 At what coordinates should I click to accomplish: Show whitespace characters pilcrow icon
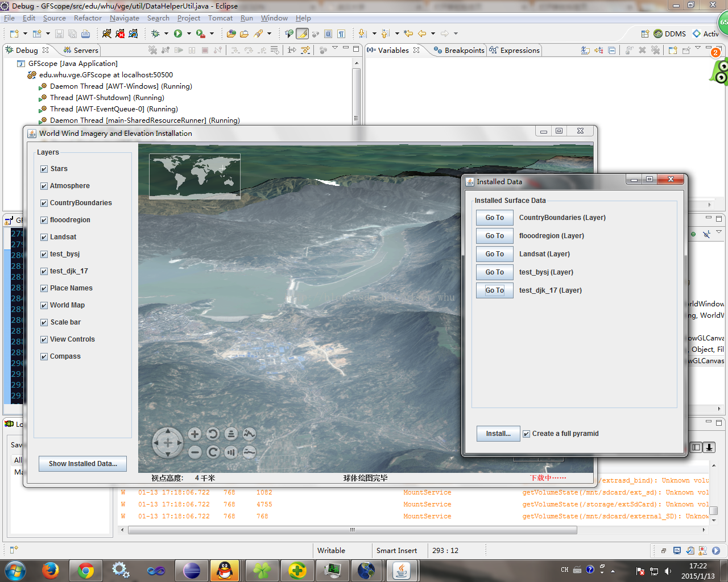click(x=341, y=34)
